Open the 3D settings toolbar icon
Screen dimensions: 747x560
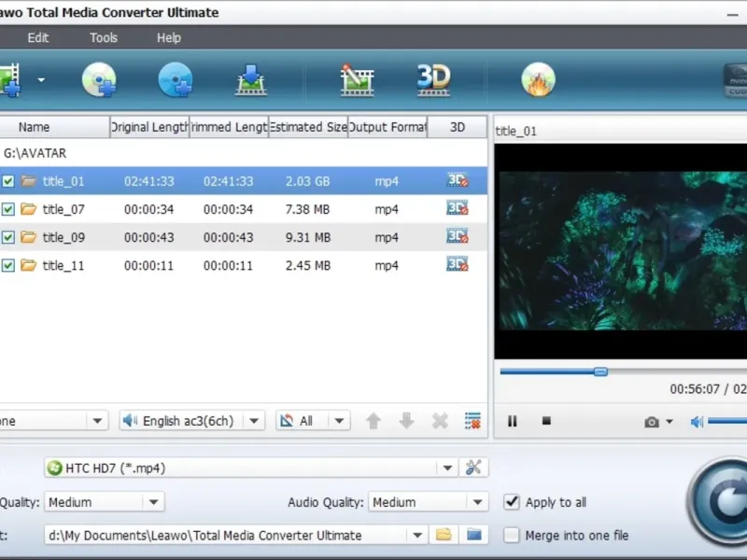433,80
